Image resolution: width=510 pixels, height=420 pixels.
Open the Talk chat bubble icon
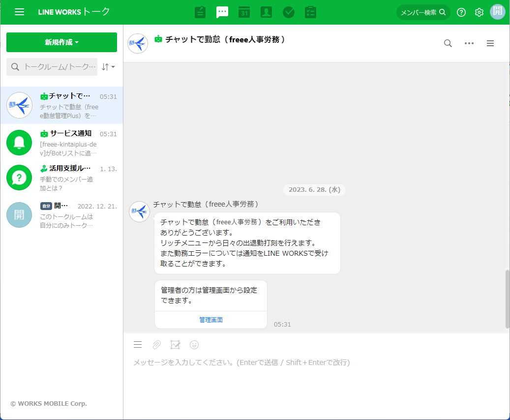tap(222, 12)
